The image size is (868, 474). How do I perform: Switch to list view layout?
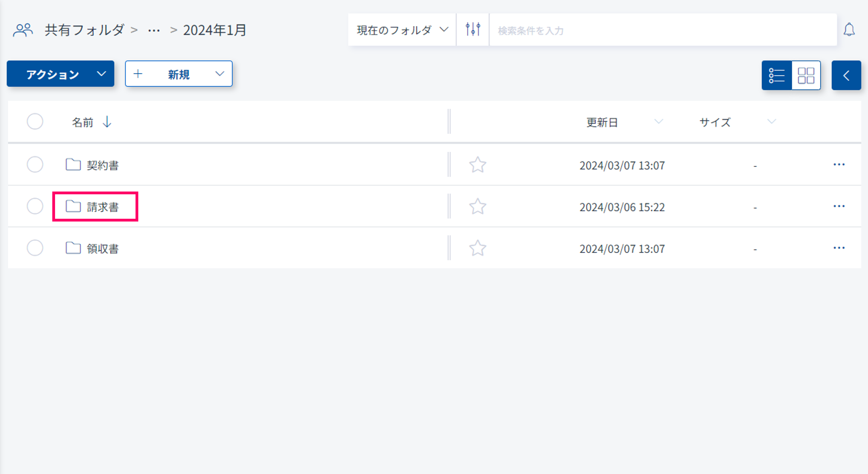pos(777,75)
